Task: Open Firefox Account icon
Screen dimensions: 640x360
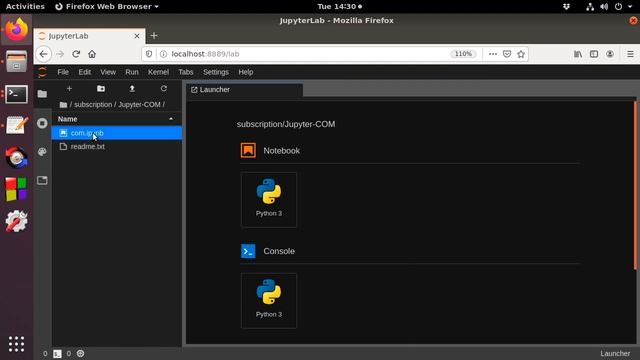Action: tap(610, 54)
